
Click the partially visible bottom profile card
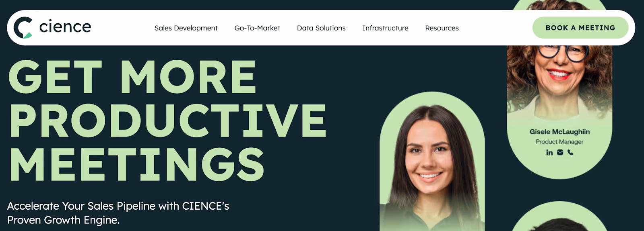(559, 217)
